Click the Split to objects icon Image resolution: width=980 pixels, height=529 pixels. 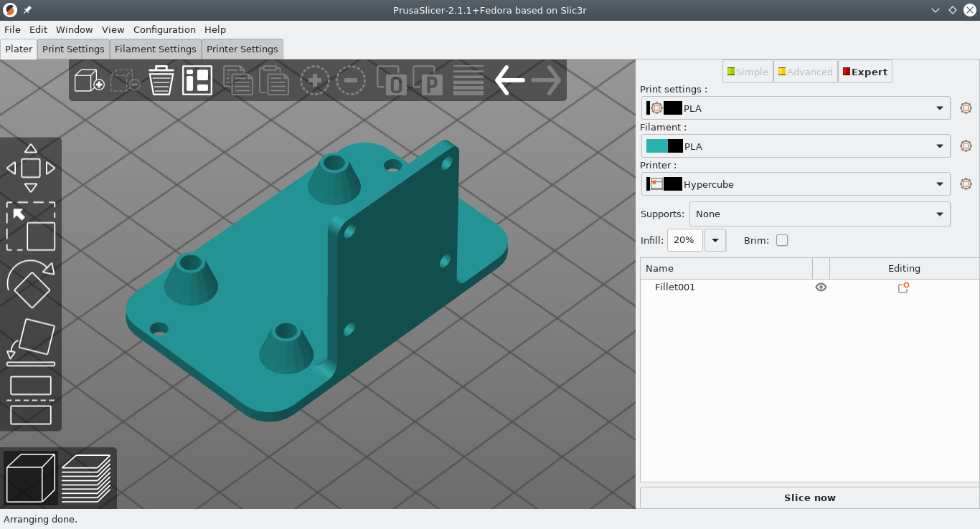pos(392,80)
